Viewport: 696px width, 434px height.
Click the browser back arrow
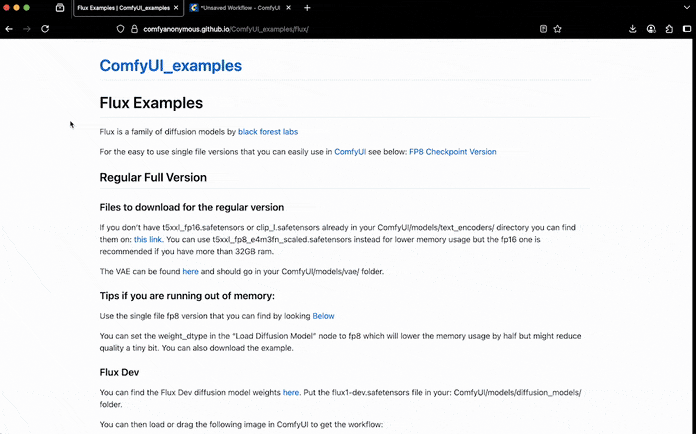click(9, 29)
